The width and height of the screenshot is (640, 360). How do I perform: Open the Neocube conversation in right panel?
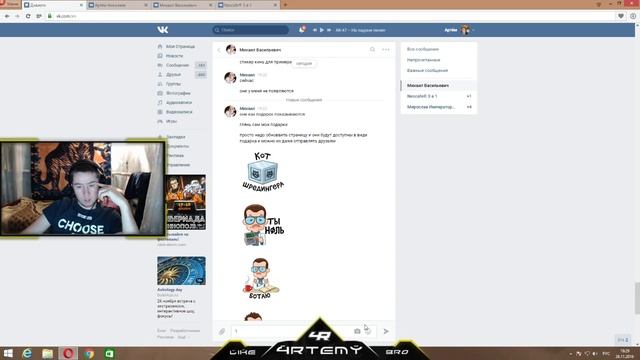point(439,96)
